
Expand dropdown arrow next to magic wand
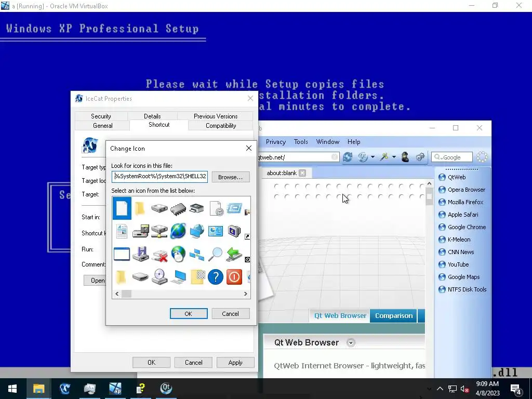(x=394, y=157)
